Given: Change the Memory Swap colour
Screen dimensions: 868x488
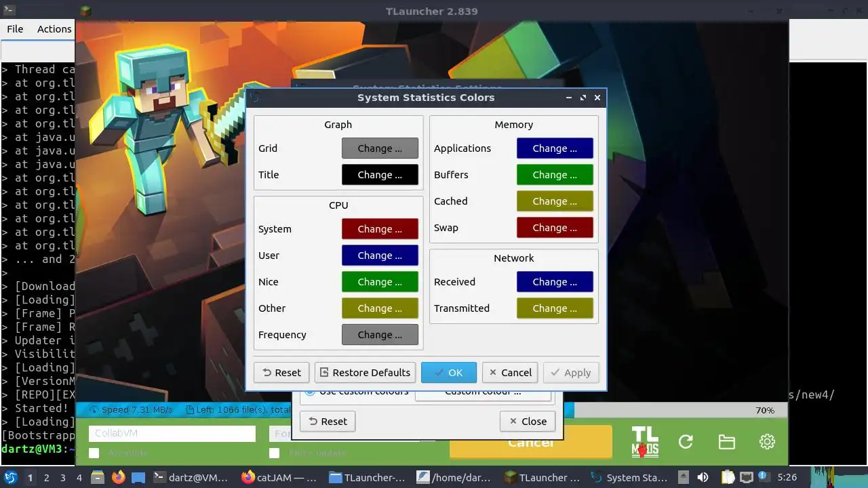Looking at the screenshot, I should (555, 228).
